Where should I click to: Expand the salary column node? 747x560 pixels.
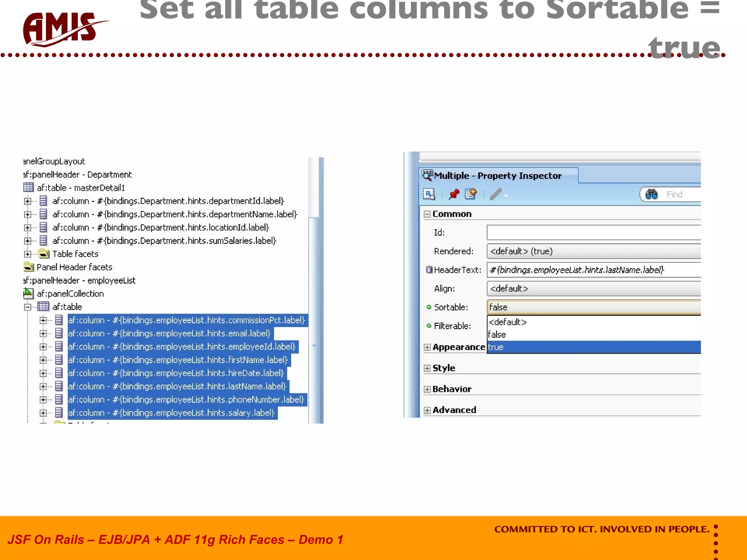point(43,413)
